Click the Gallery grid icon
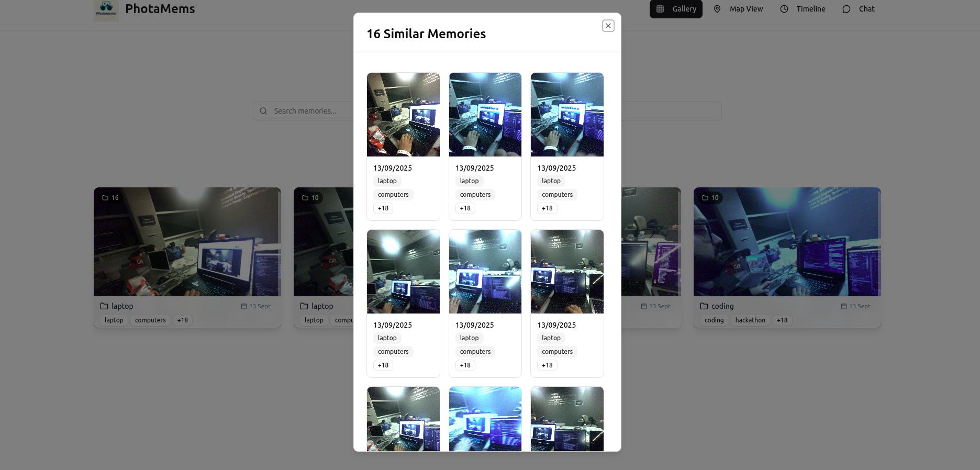Viewport: 980px width, 470px height. click(660, 9)
